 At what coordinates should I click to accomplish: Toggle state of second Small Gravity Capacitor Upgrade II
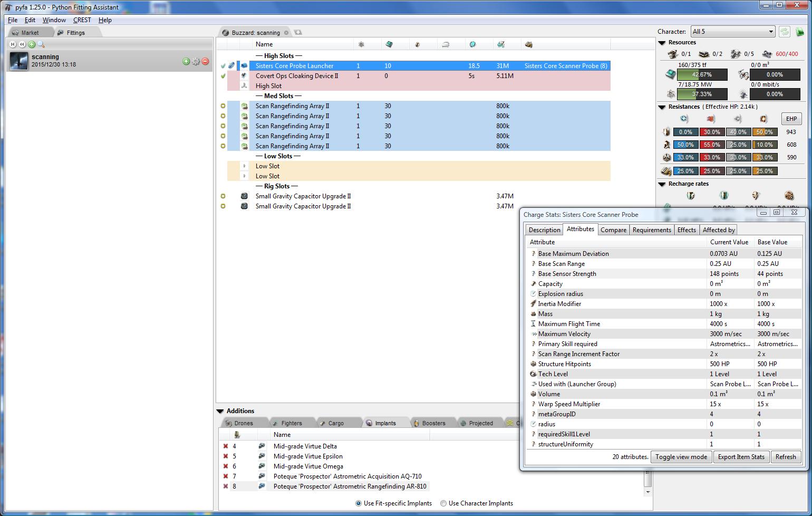[x=223, y=206]
